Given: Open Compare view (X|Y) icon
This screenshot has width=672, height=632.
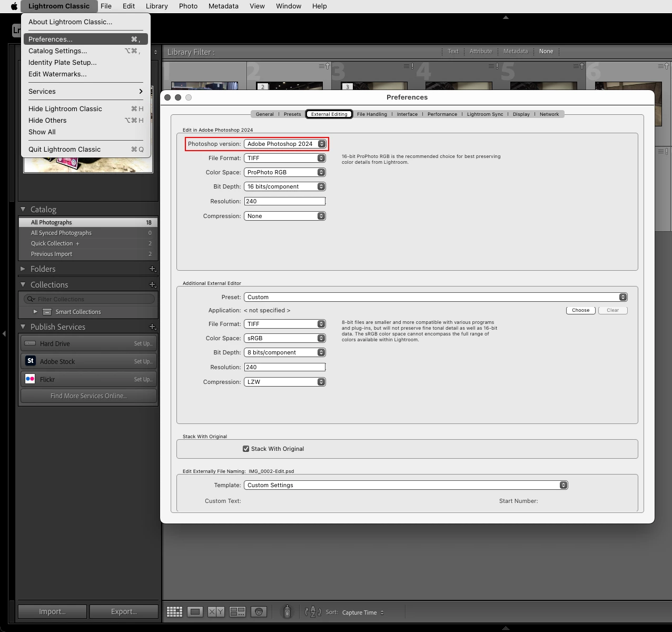Looking at the screenshot, I should (x=216, y=611).
